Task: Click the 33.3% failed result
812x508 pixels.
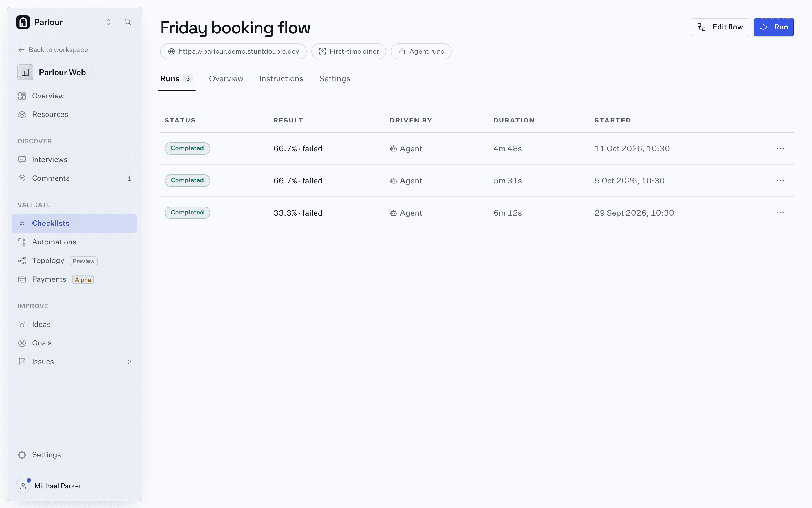Action: 298,213
